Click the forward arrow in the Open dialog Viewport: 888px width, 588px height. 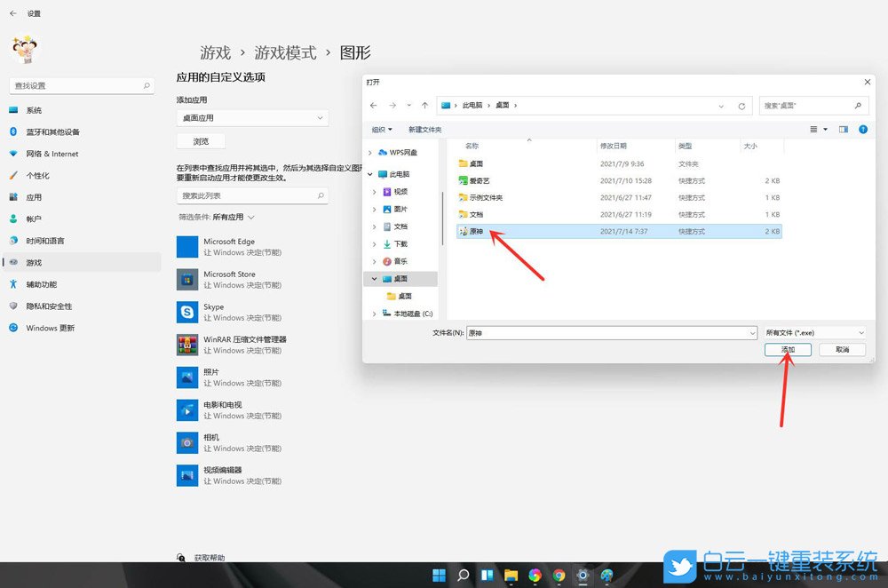tap(391, 105)
